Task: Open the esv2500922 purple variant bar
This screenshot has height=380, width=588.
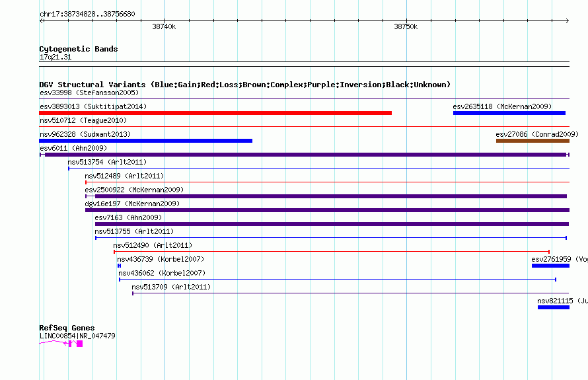Action: tap(326, 196)
